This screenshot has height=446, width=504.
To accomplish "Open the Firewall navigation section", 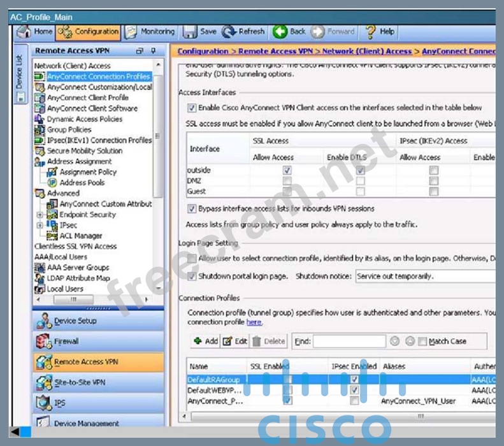I will [66, 342].
